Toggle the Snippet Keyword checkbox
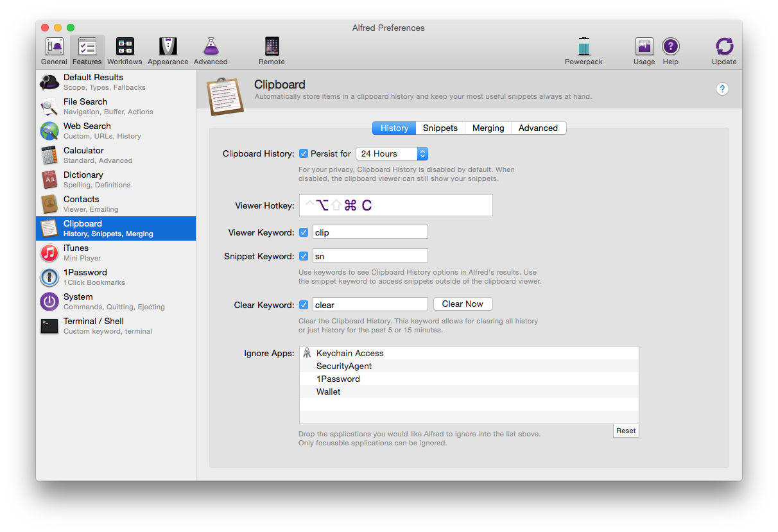This screenshot has width=778, height=532. coord(304,256)
